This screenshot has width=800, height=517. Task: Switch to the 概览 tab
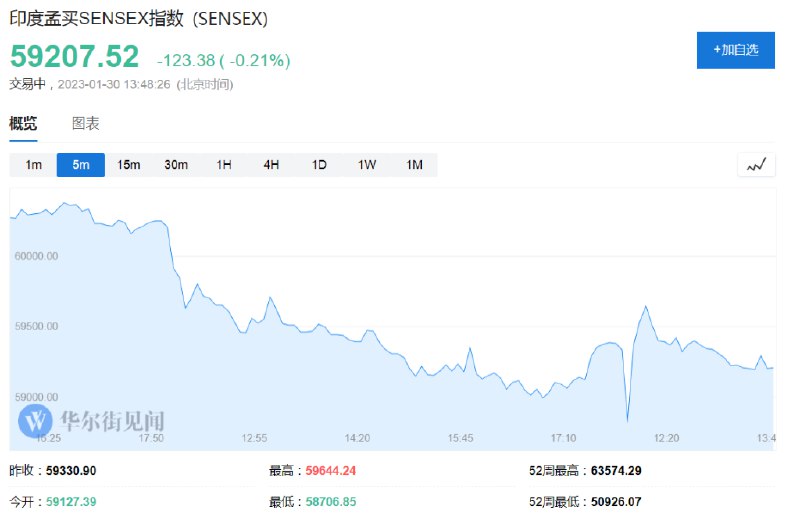(x=23, y=123)
